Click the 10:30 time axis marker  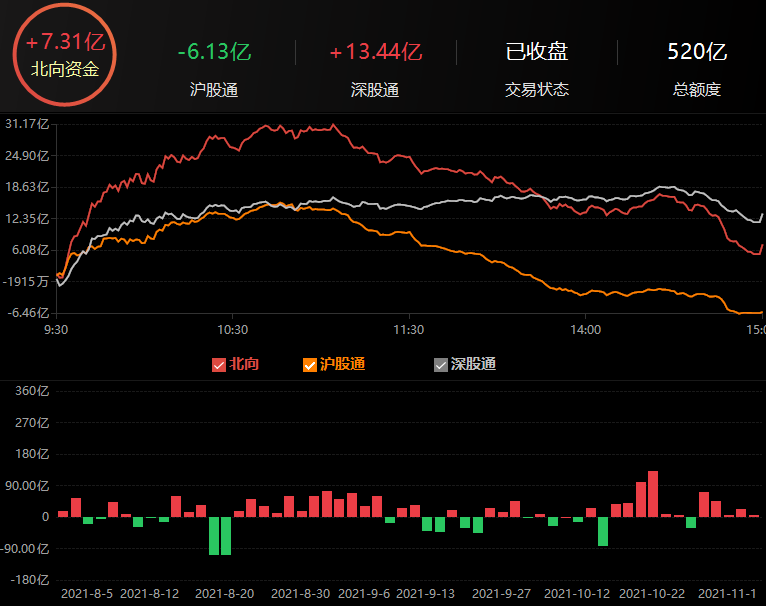[x=232, y=328]
